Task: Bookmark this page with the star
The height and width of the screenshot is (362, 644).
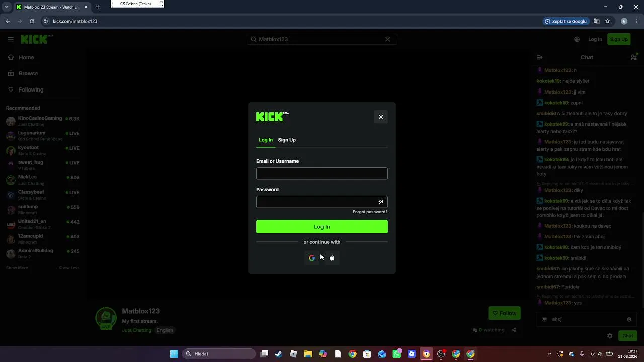Action: tap(607, 21)
